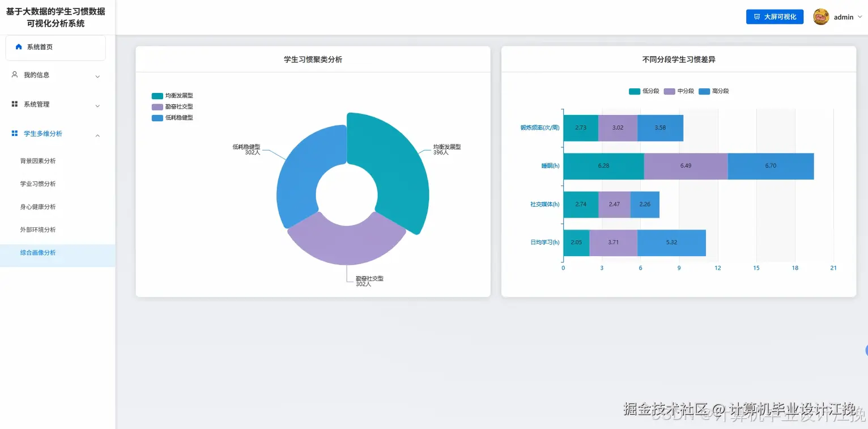Click the 大屏可视化 button
This screenshot has width=868, height=429.
point(775,17)
